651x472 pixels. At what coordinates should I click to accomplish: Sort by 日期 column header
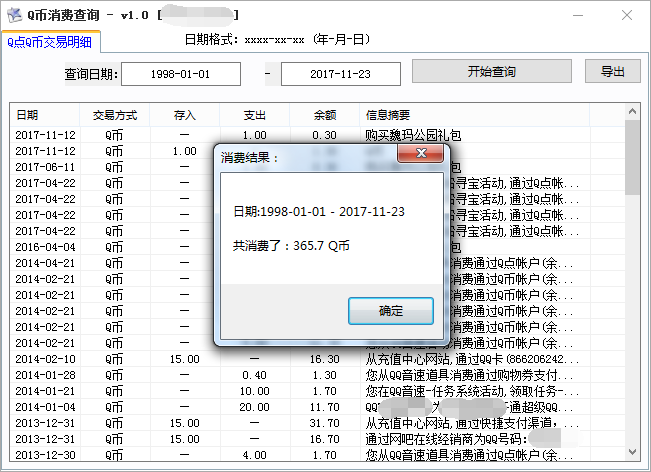click(x=45, y=115)
